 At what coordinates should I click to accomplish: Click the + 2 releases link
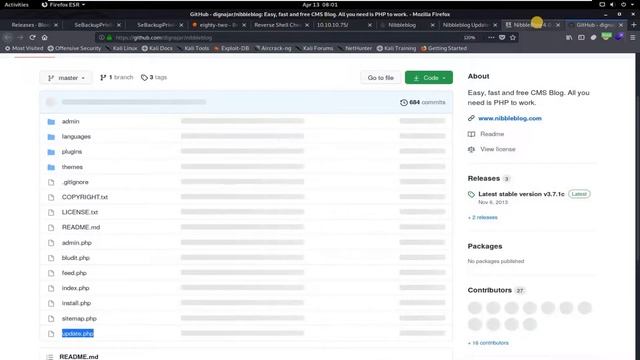[482, 218]
